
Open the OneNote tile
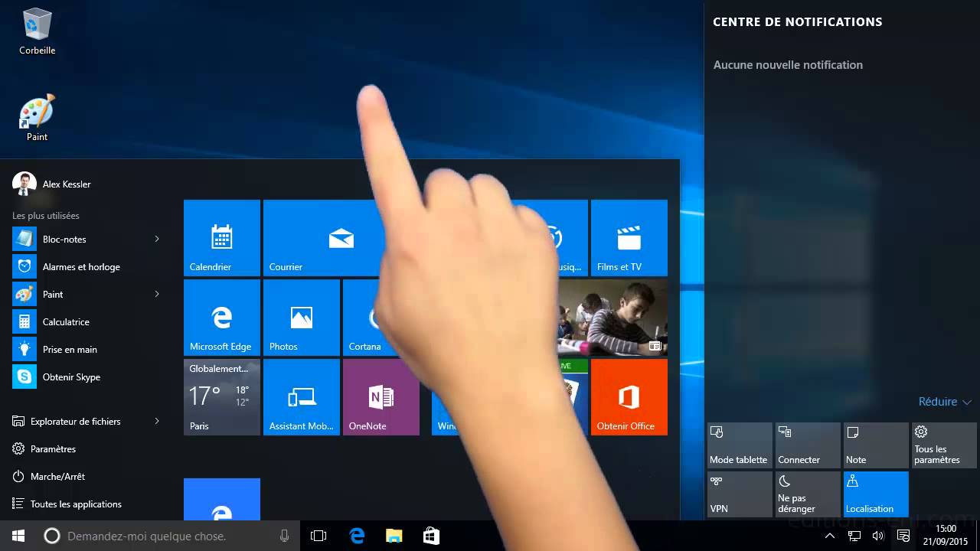(381, 397)
